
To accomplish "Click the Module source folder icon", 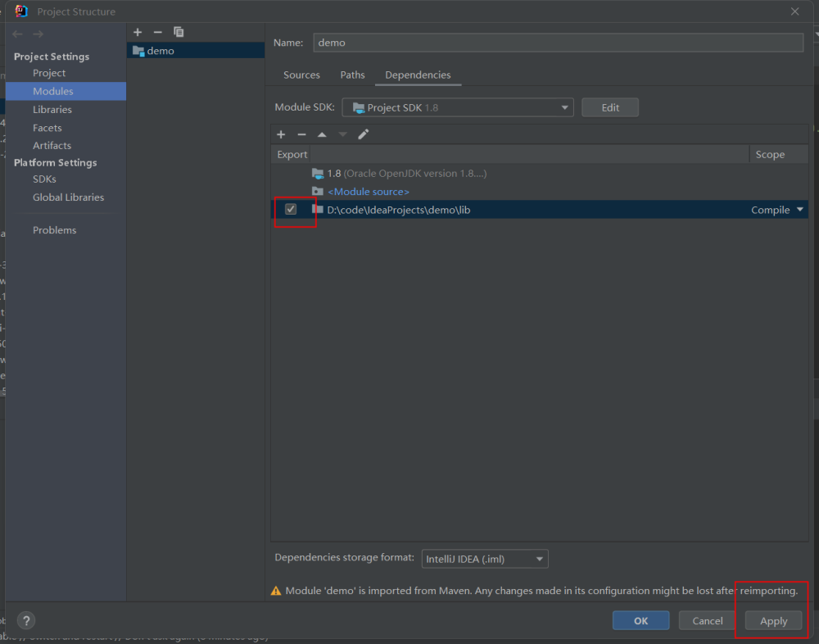I will 318,192.
